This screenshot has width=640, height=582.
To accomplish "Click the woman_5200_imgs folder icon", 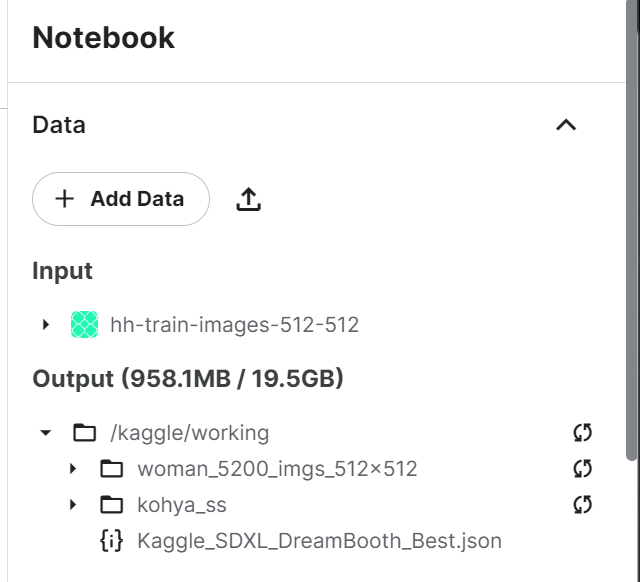I will [111, 469].
